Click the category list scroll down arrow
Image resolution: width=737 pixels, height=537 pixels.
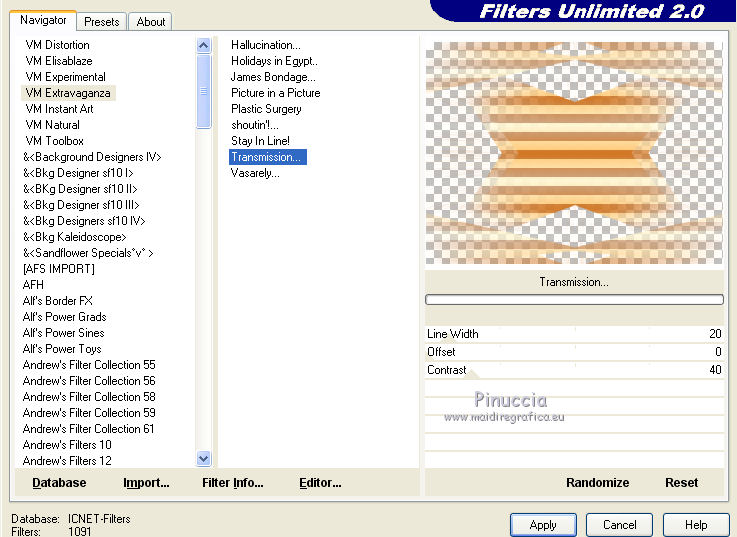point(204,458)
